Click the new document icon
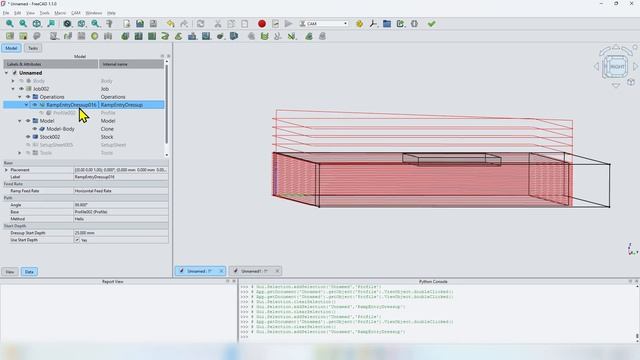 127,24
